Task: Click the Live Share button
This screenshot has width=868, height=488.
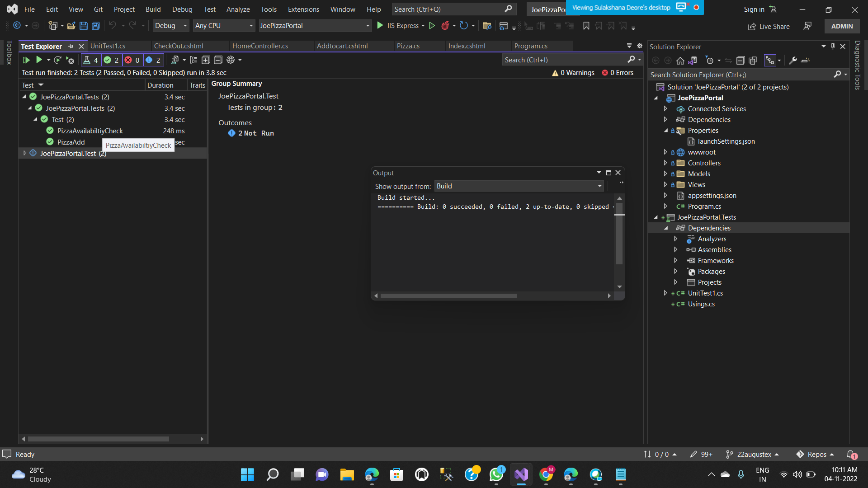Action: click(769, 26)
